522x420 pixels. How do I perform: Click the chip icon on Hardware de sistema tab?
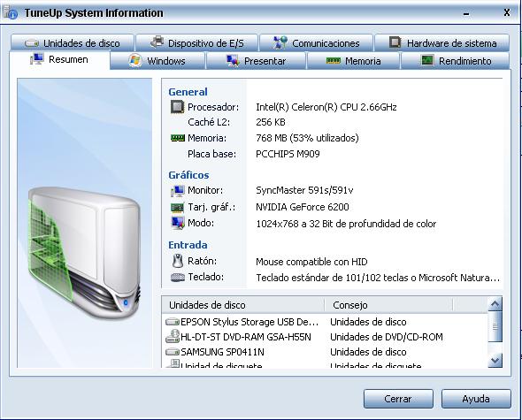click(395, 42)
